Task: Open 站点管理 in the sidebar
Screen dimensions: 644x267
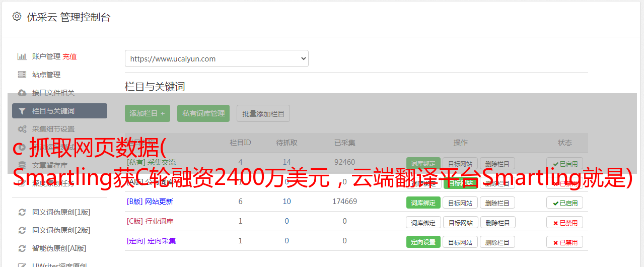Action: coord(46,75)
